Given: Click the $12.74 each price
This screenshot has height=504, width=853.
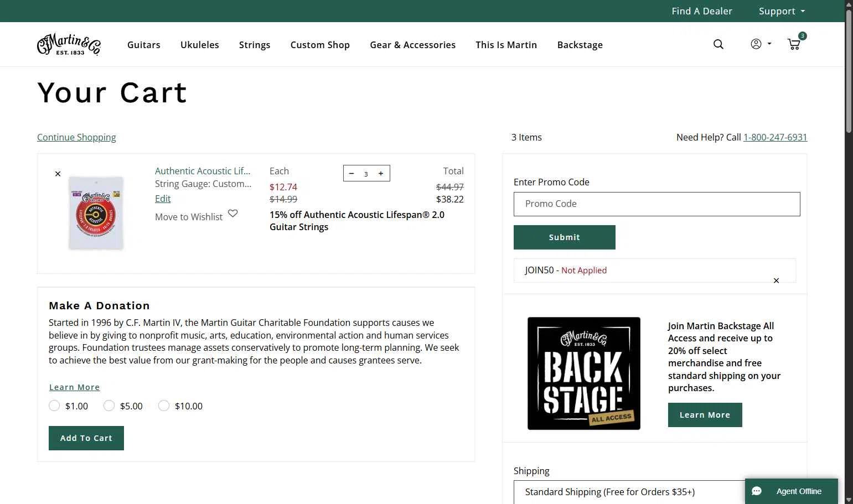Looking at the screenshot, I should [x=283, y=187].
